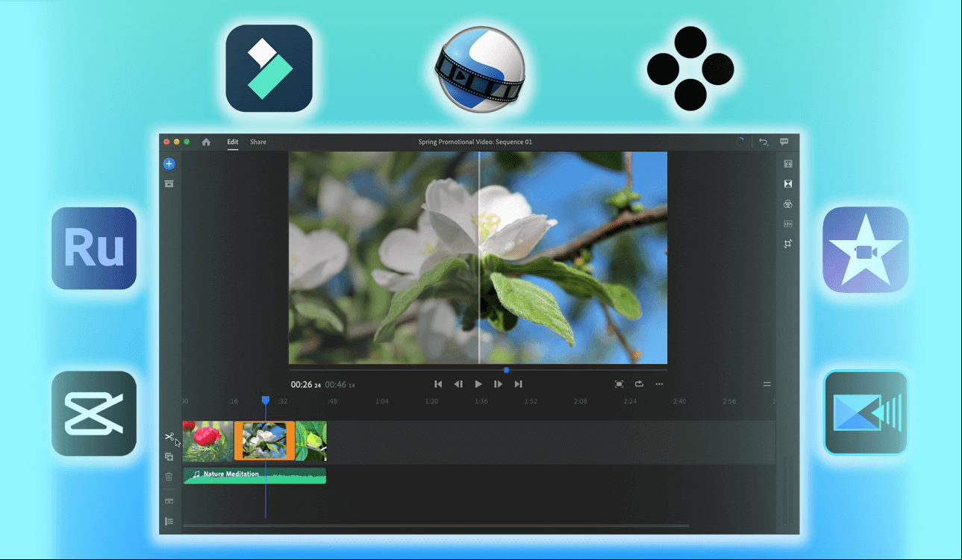The width and height of the screenshot is (962, 560).
Task: Open the project assets panel icon
Action: coord(169,183)
